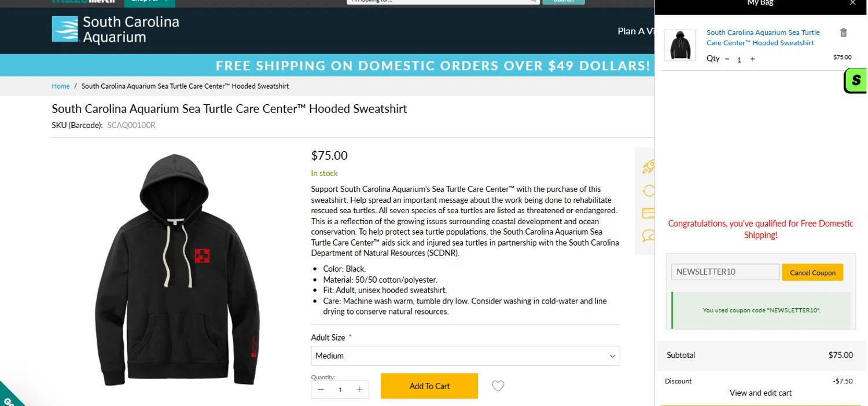Click the green S badge icon

coord(855,81)
